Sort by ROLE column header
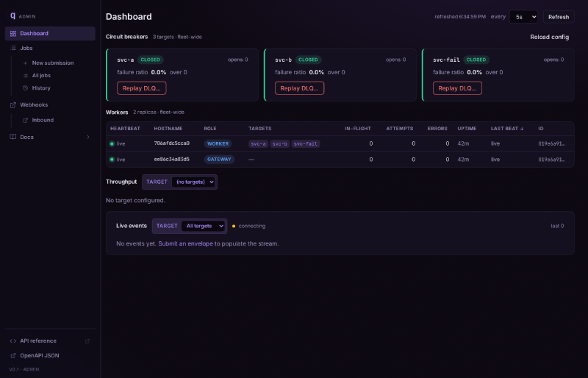The height and width of the screenshot is (378, 588). [210, 129]
